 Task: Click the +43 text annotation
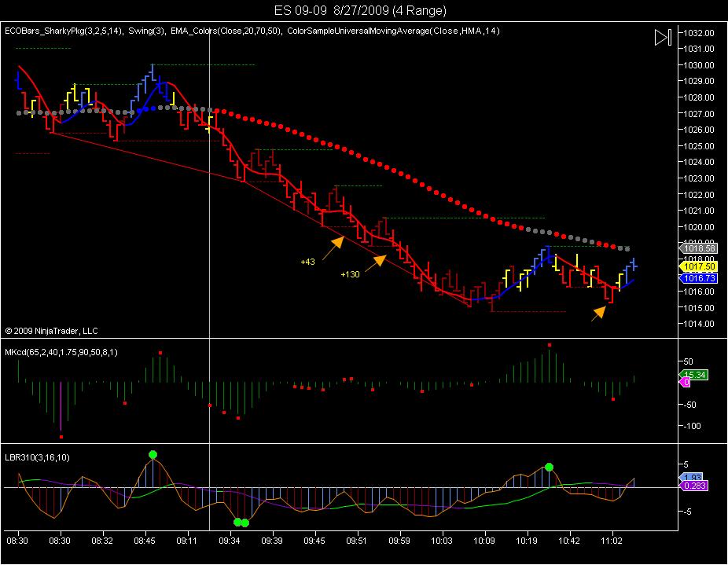click(x=308, y=262)
